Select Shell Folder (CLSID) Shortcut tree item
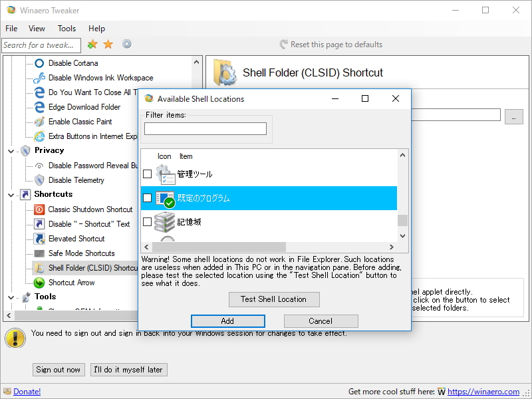The width and height of the screenshot is (532, 399). [x=85, y=268]
